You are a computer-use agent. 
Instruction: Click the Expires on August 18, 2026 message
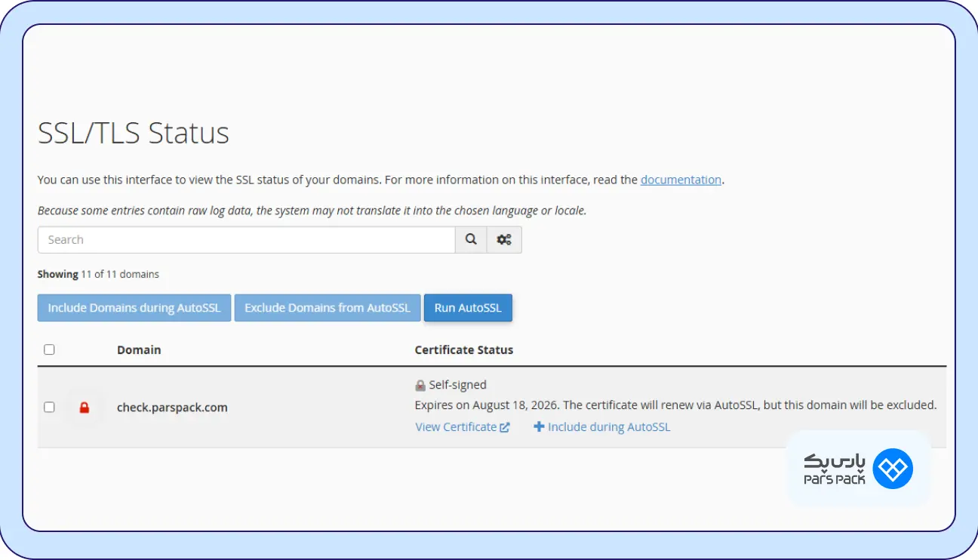coord(675,405)
